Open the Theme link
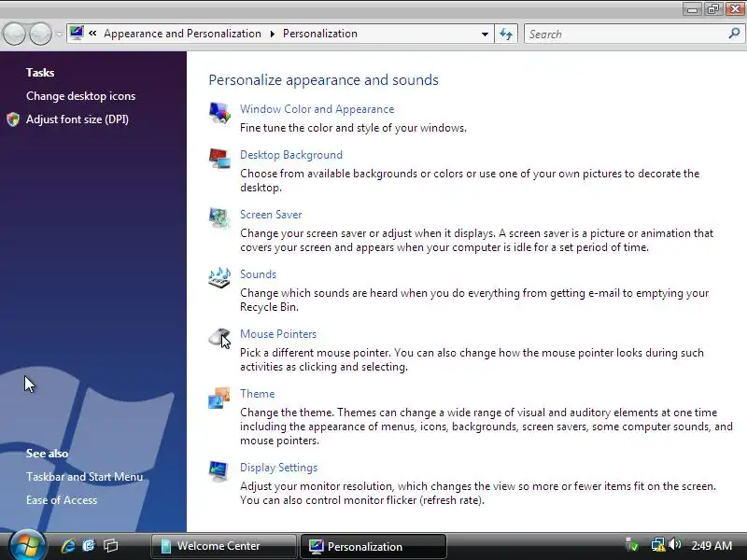 click(x=257, y=394)
